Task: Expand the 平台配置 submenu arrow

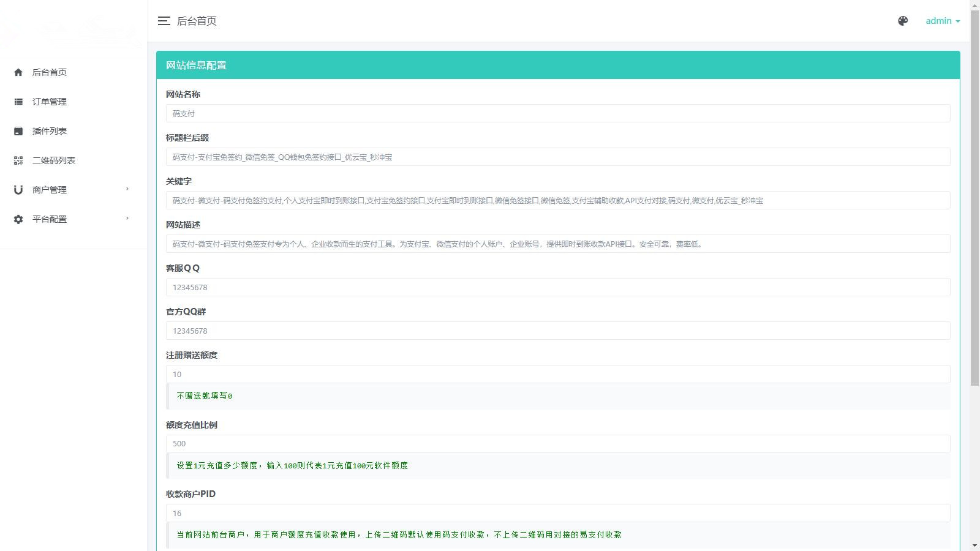Action: tap(127, 219)
